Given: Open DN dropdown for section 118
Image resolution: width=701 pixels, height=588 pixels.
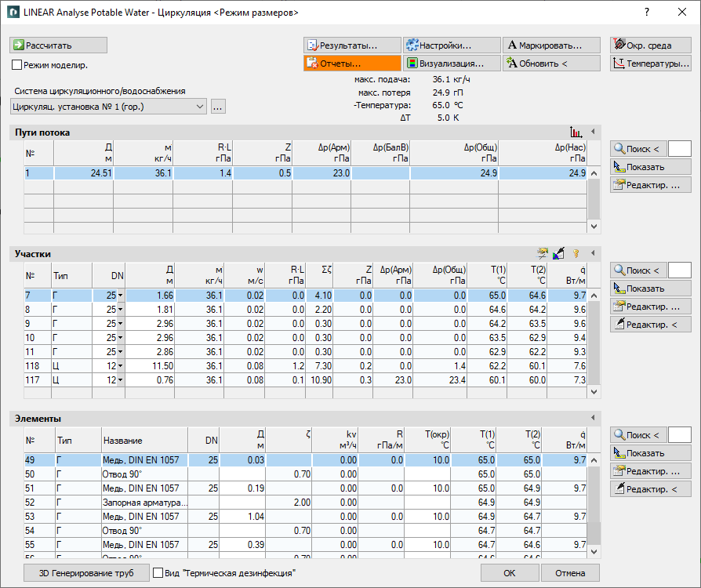Looking at the screenshot, I should coord(120,366).
